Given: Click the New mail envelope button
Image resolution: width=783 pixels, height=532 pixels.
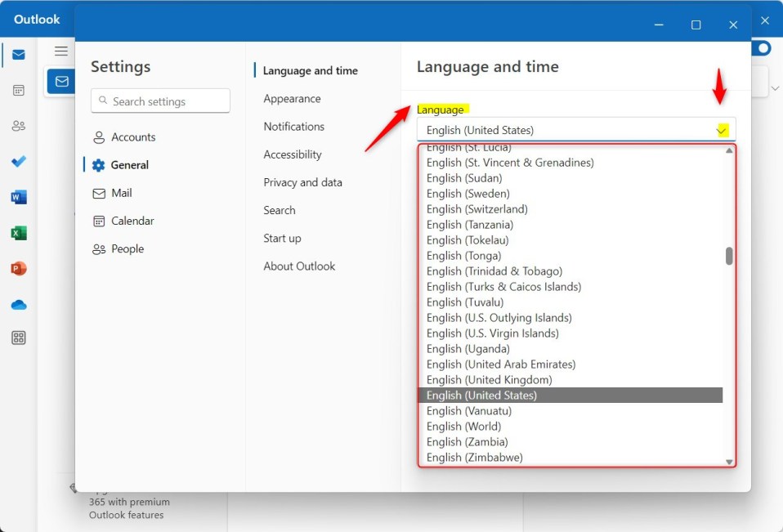Looking at the screenshot, I should tap(61, 82).
